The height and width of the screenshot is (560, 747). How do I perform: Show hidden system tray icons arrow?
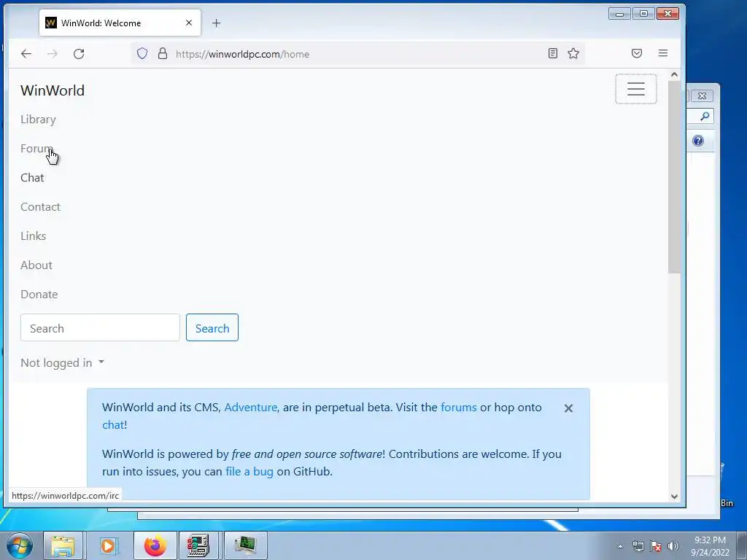[x=620, y=547]
